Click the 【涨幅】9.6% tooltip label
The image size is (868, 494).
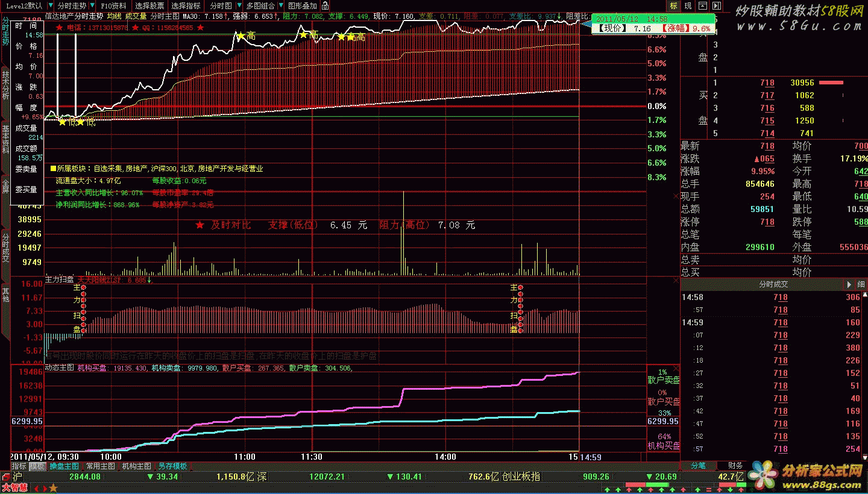coord(687,28)
